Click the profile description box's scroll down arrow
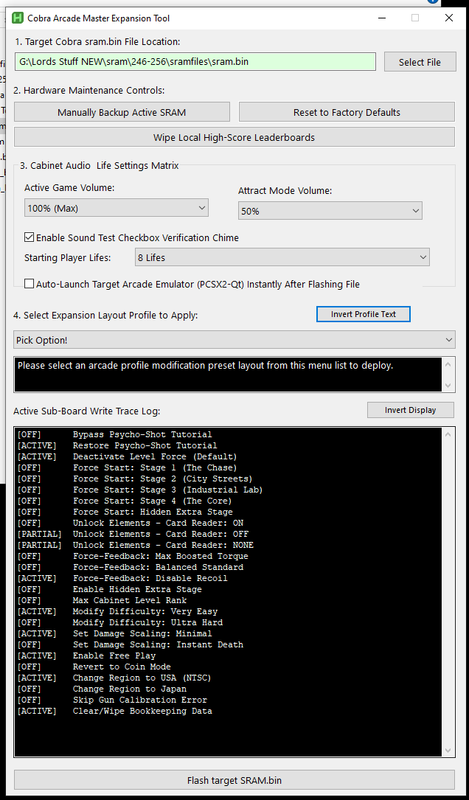Viewport: 469px width, 800px height. [449, 385]
